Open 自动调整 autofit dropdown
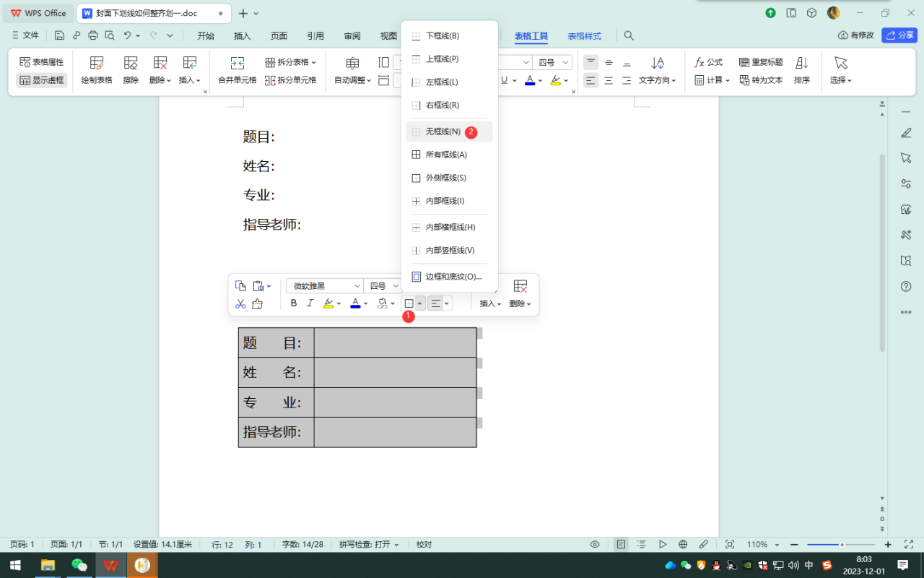 click(x=352, y=80)
